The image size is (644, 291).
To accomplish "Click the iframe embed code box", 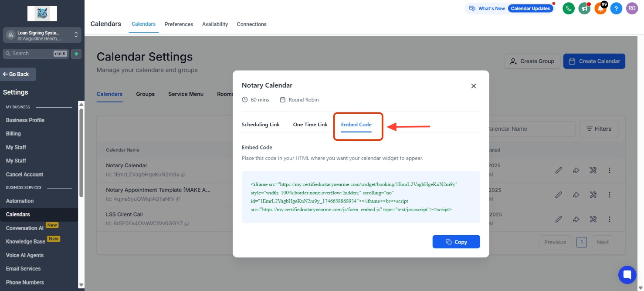I will (361, 197).
